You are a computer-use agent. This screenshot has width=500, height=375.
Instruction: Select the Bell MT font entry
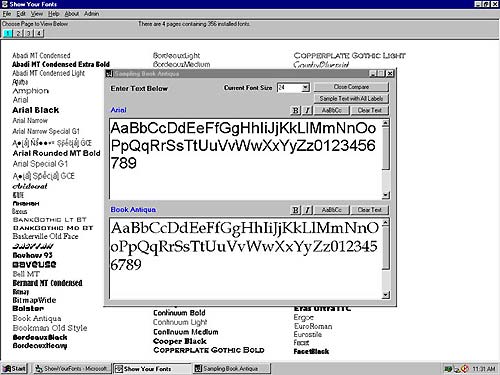click(26, 274)
